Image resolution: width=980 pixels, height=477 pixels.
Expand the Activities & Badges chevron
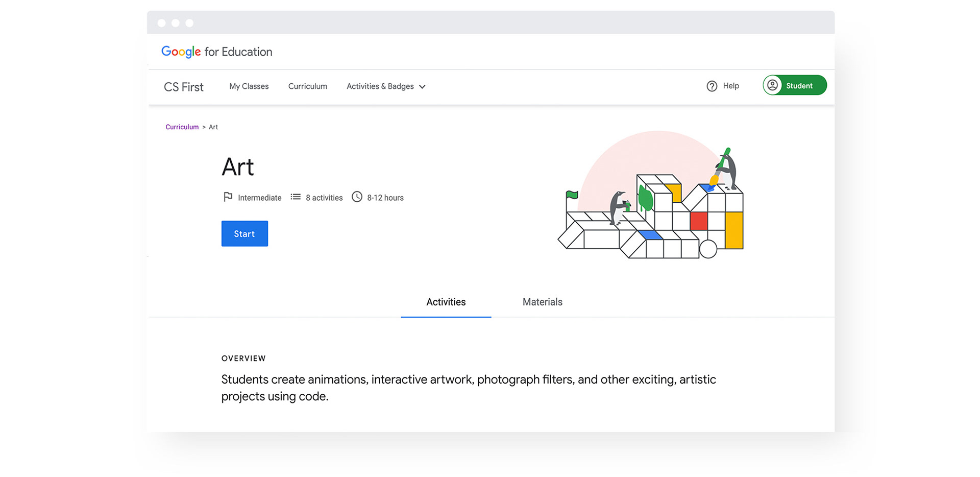[x=422, y=87]
